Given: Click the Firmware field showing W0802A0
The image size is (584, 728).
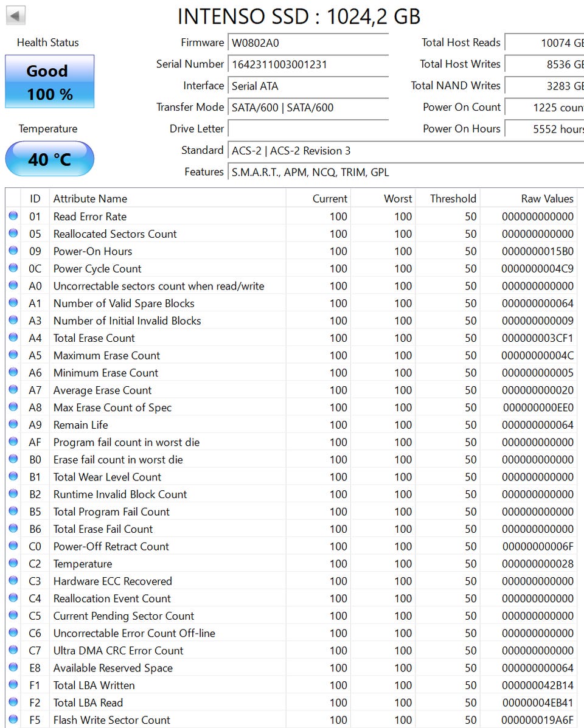Looking at the screenshot, I should coord(308,43).
